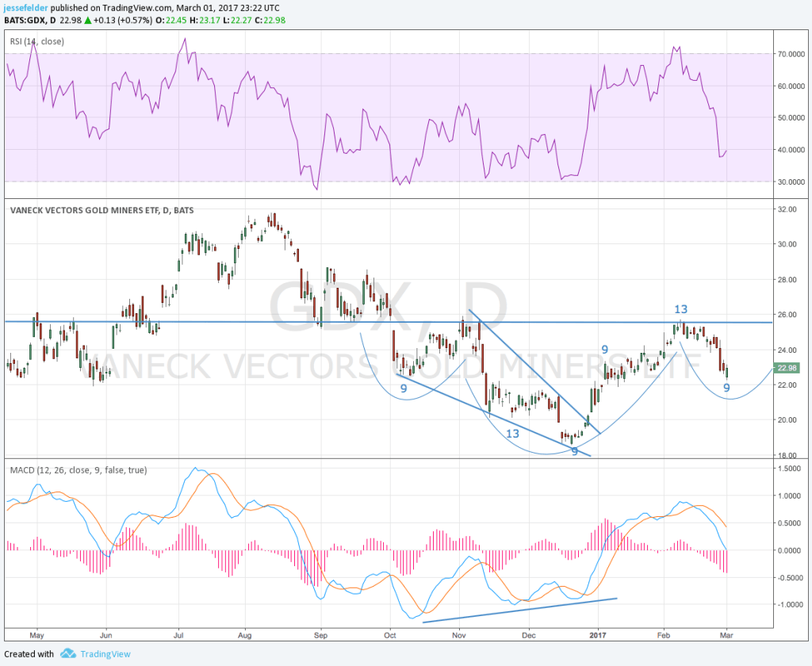Select the blue divergence trendline under MACD

pyautogui.click(x=520, y=610)
